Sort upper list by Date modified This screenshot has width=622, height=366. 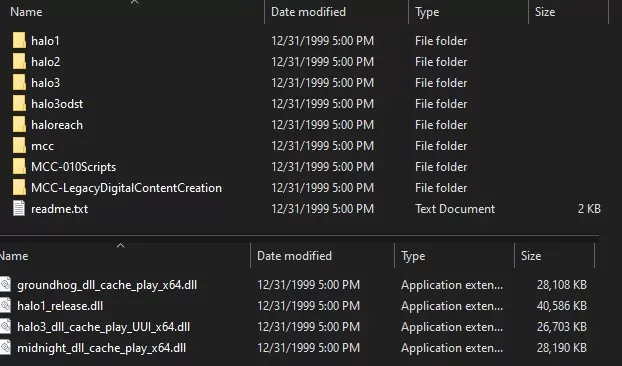[308, 12]
